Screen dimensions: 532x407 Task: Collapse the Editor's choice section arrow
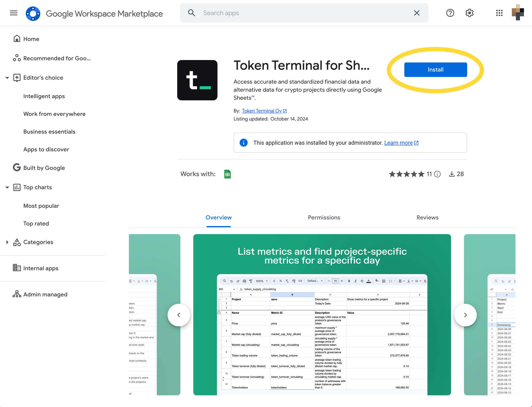coord(7,78)
